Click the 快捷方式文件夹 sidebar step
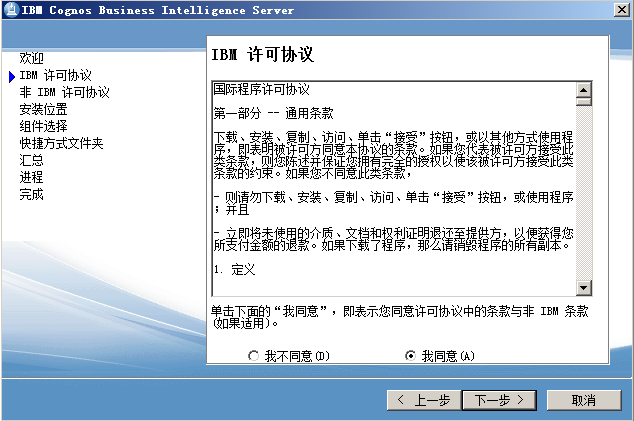Screen dimensions: 634x421 (x=61, y=143)
